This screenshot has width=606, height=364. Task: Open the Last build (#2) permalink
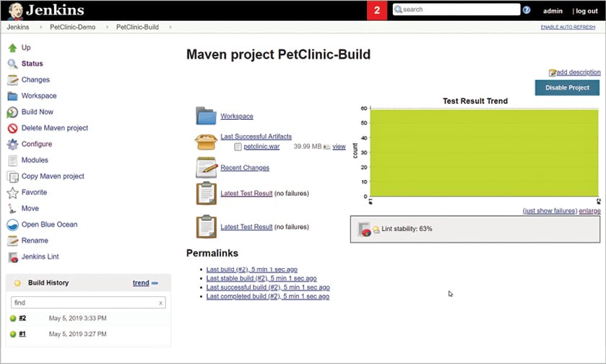pos(252,269)
